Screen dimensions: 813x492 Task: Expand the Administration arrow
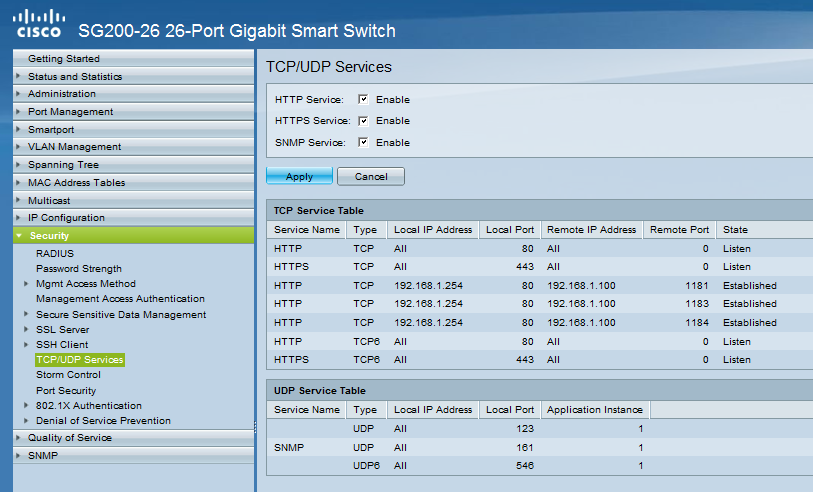pyautogui.click(x=18, y=94)
